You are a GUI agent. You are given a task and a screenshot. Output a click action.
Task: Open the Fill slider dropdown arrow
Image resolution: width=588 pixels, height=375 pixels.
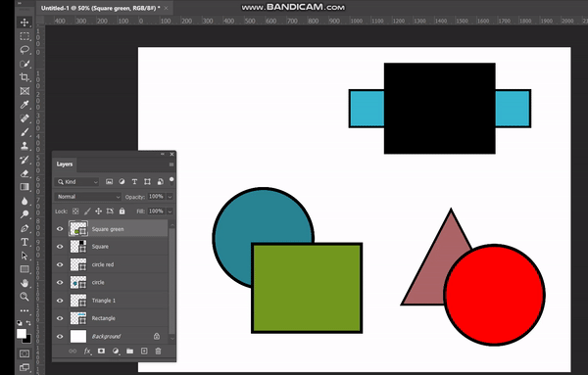tap(170, 211)
